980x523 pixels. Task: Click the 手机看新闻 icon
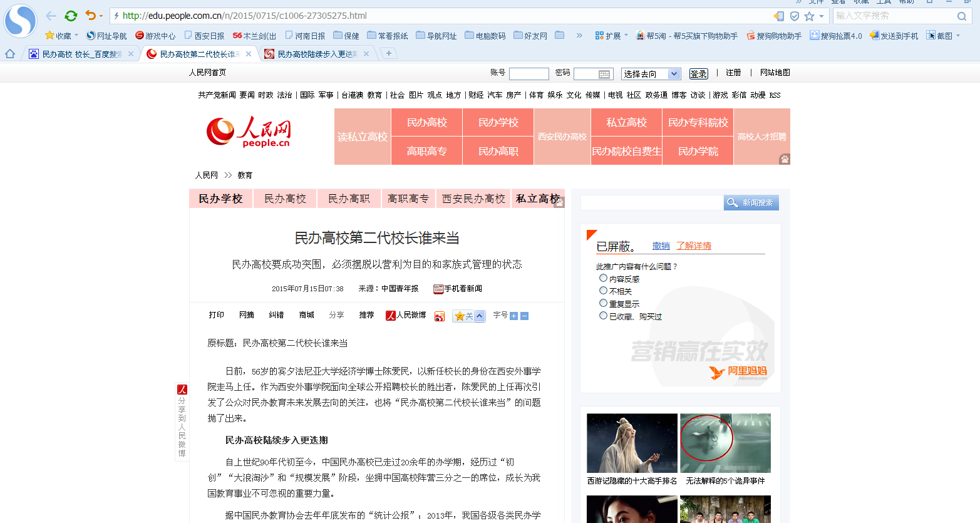[438, 289]
